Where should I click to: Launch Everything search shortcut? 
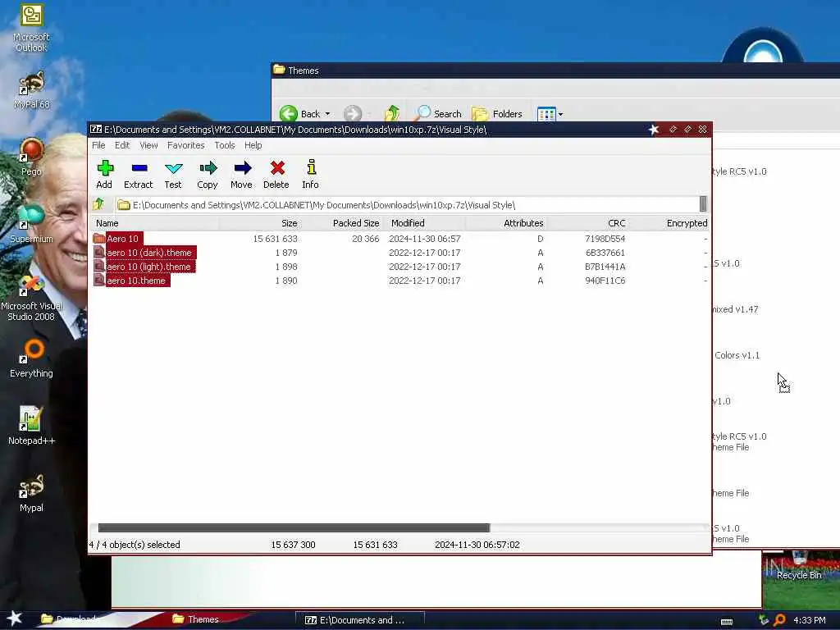point(31,358)
